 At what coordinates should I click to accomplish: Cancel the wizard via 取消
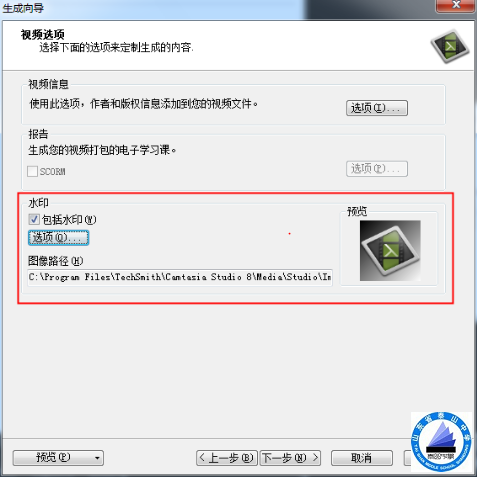pyautogui.click(x=362, y=458)
